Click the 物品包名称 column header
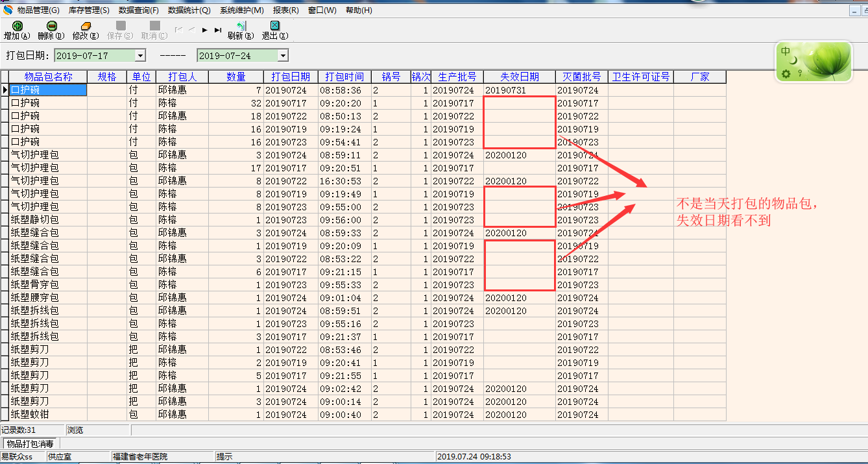 [x=48, y=77]
